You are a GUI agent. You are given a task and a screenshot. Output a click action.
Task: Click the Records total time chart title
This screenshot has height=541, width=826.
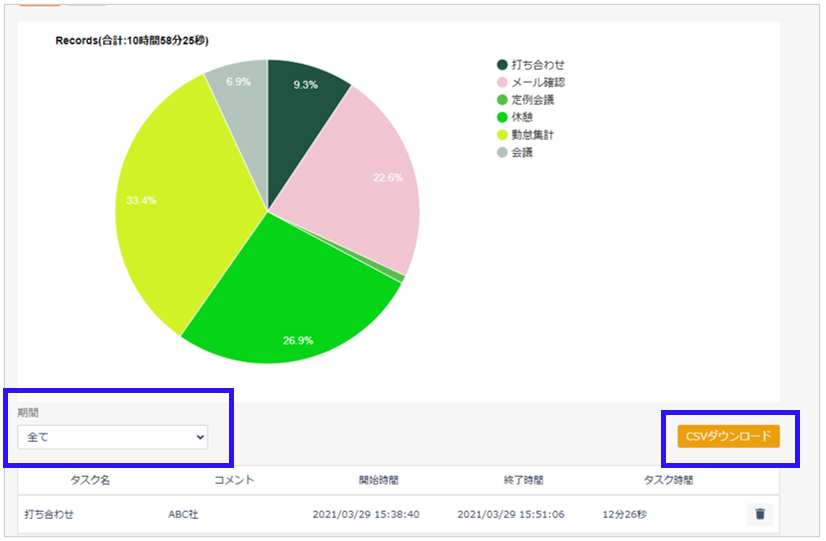pos(132,41)
